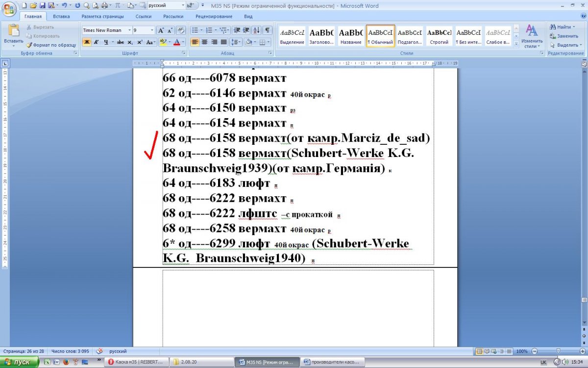Click the Изменить стили button
The width and height of the screenshot is (588, 368).
coord(532,36)
